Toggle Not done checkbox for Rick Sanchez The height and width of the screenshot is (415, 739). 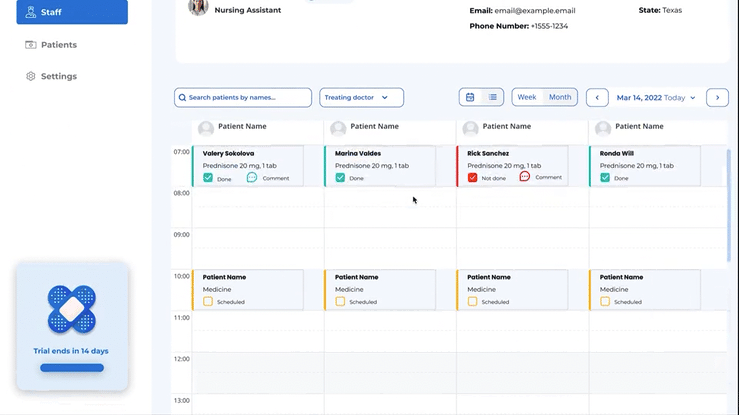(472, 178)
